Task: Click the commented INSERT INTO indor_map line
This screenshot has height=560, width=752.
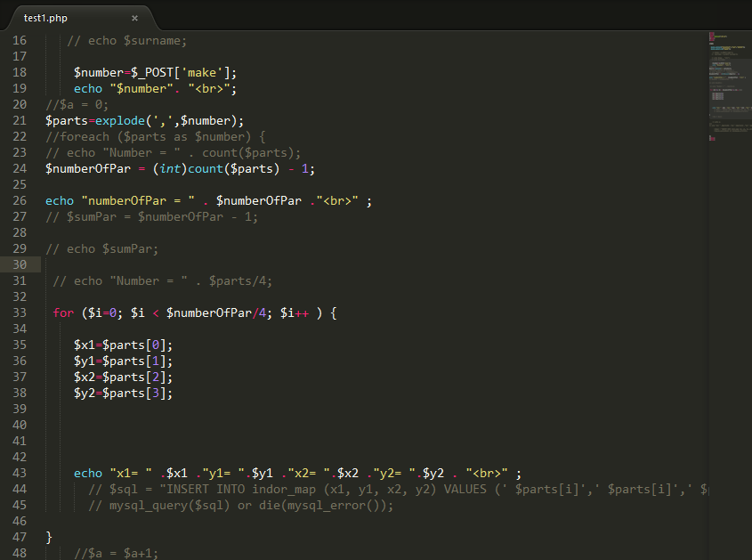Action: pyautogui.click(x=398, y=490)
